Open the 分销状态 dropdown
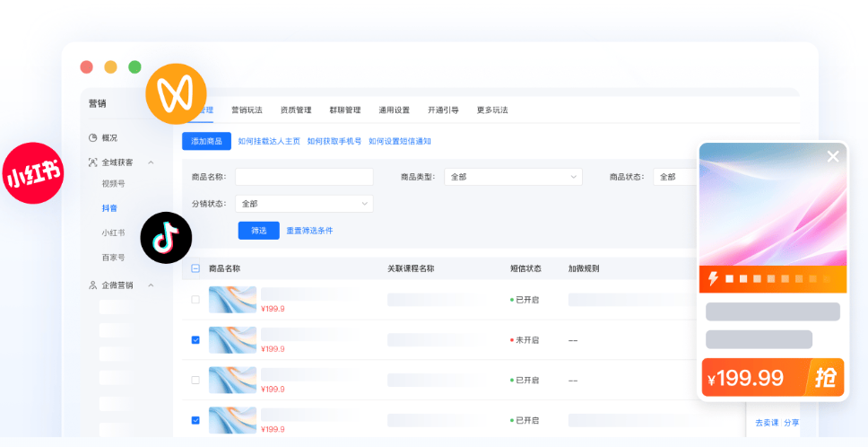868x447 pixels. click(304, 204)
